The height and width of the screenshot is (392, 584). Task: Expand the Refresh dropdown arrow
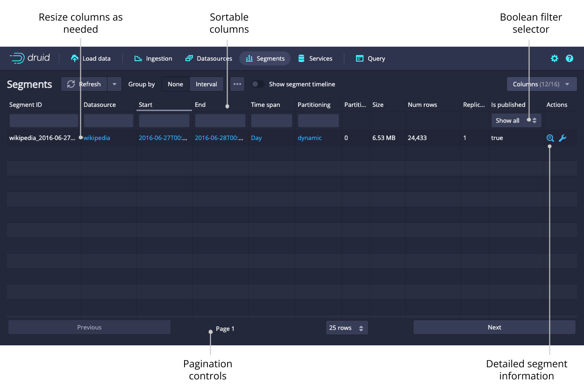(114, 84)
